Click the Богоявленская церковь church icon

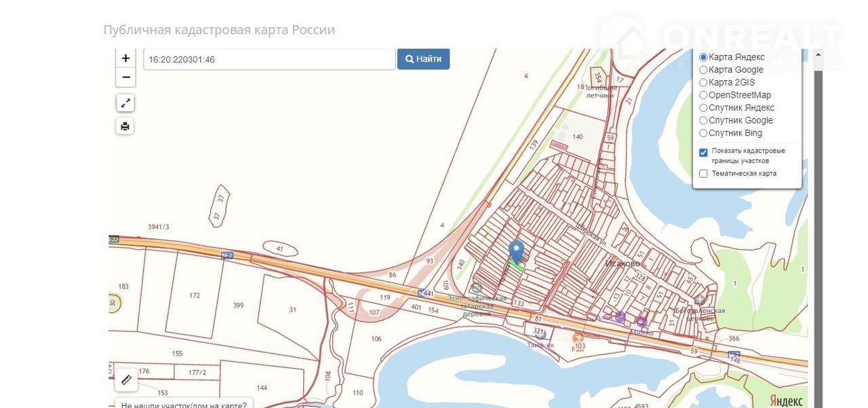(699, 299)
